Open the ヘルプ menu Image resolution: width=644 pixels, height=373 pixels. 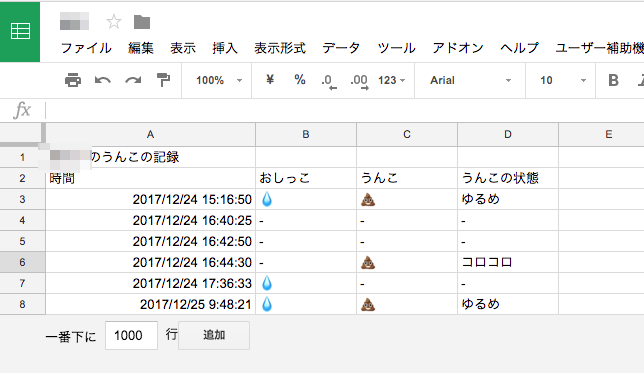pyautogui.click(x=519, y=48)
